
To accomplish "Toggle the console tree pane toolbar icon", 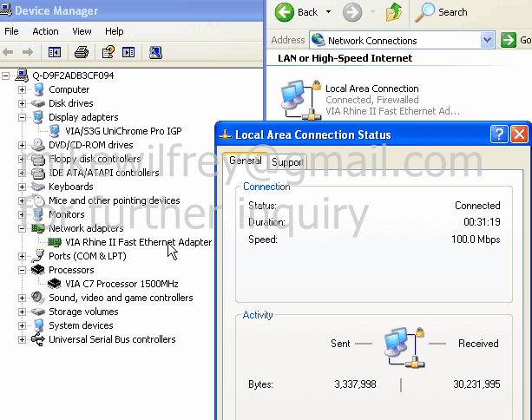I will (55, 52).
